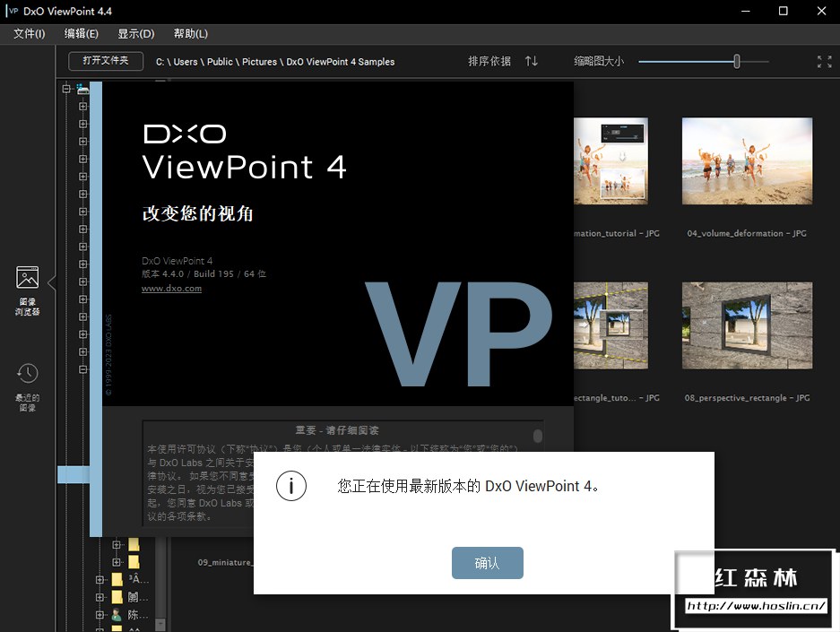Open the 编辑(E) menu
This screenshot has height=632, width=840.
82,34
